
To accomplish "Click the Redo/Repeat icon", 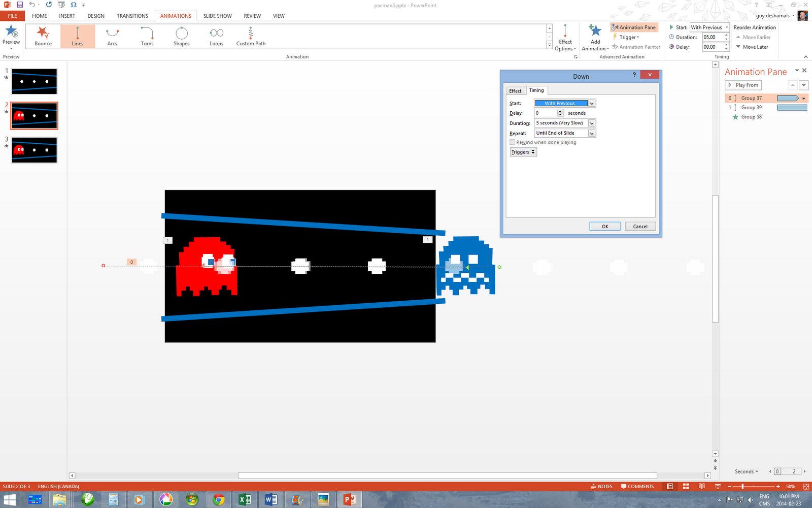I will click(49, 5).
